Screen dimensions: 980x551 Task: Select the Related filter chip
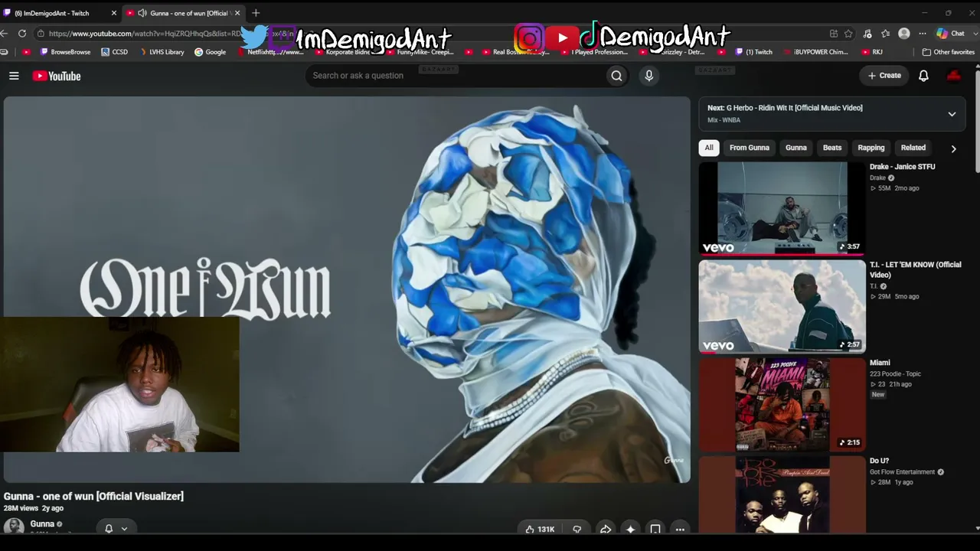tap(913, 148)
